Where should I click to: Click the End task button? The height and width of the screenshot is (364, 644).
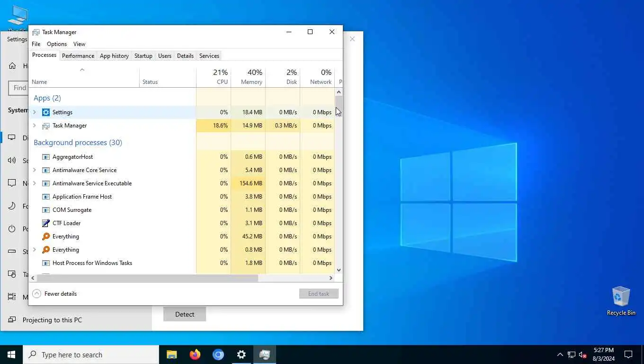click(319, 294)
